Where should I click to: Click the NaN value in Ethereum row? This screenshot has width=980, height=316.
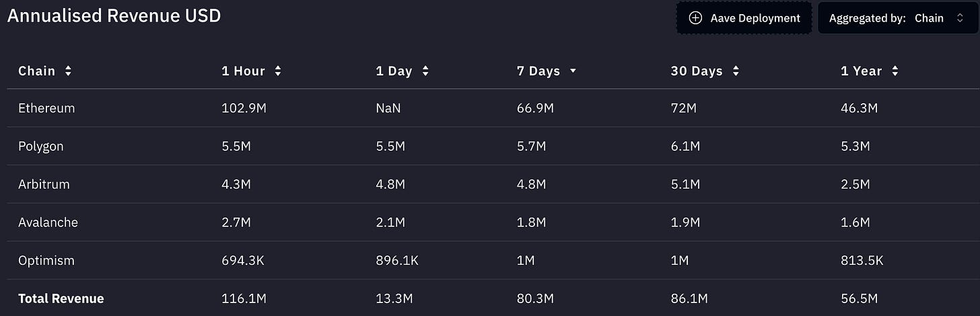(x=388, y=108)
